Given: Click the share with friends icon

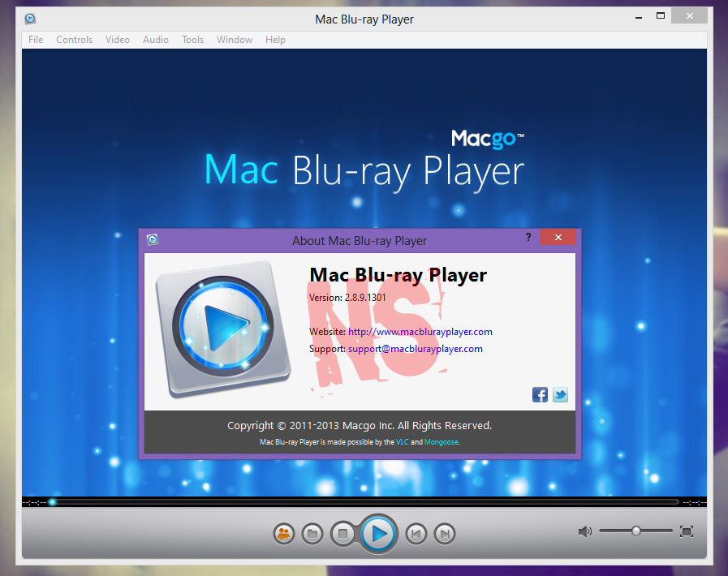Looking at the screenshot, I should coord(284,534).
